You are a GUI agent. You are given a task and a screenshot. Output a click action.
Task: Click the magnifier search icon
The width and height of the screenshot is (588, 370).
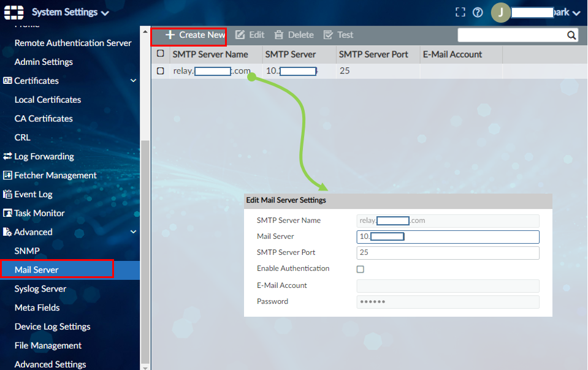pyautogui.click(x=571, y=35)
